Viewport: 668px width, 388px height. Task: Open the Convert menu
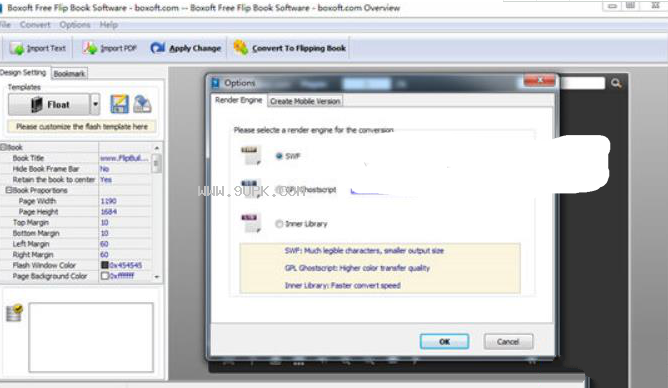(35, 25)
